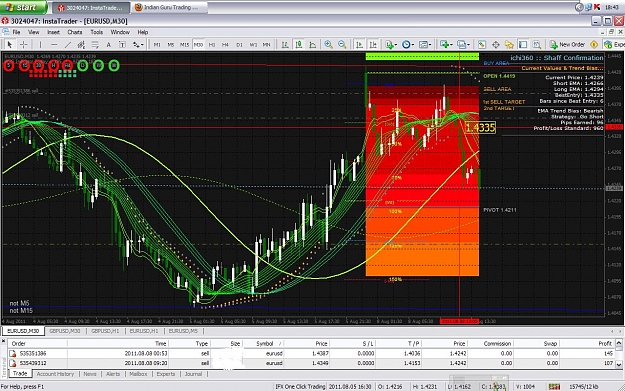Open the Help menu
625x391 pixels.
[143, 32]
